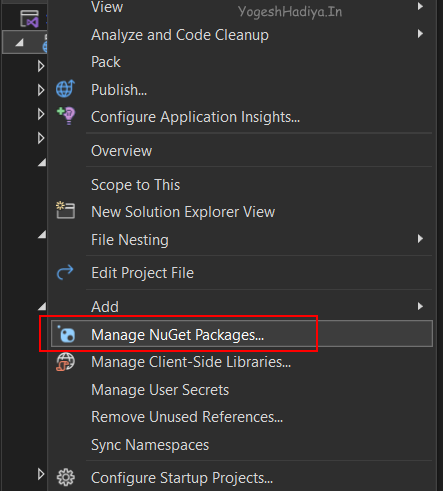Click the New Solution Explorer View icon
Viewport: 443px width, 491px height.
65,210
